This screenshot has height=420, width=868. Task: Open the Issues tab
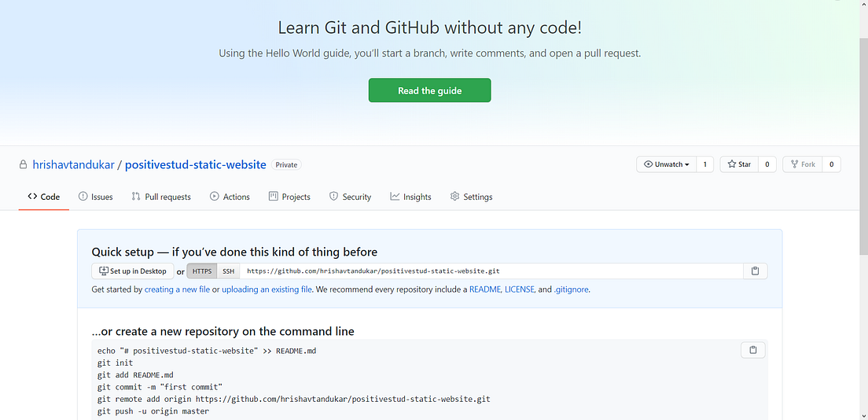(96, 197)
